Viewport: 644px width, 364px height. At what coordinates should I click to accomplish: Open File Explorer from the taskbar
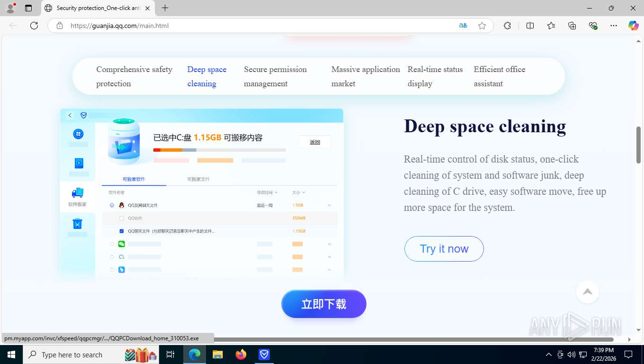(x=217, y=355)
